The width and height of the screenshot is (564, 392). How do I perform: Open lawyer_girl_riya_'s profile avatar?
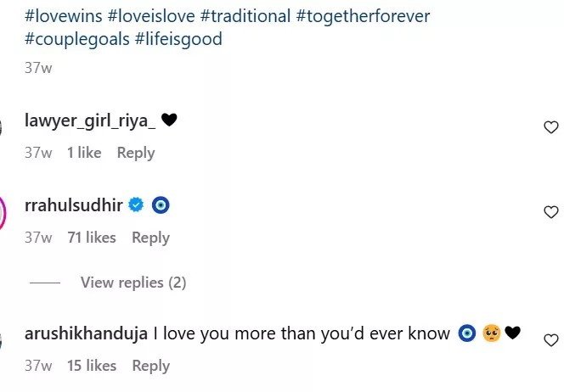(x=3, y=127)
